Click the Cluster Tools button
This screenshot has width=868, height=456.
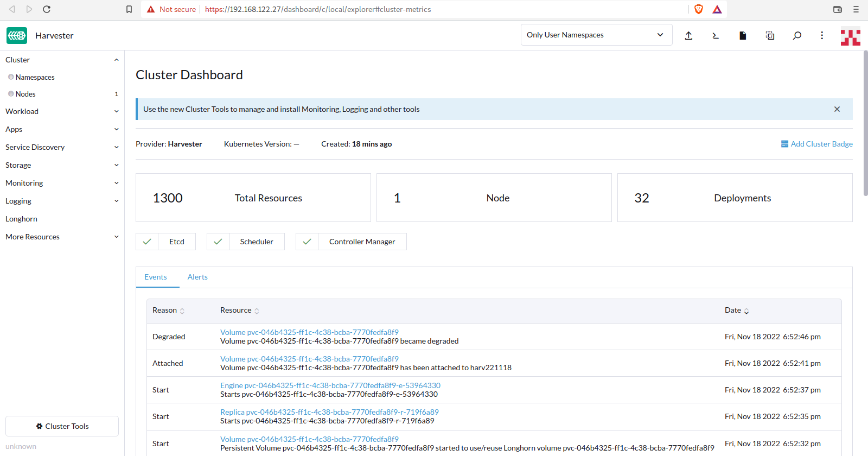point(62,426)
